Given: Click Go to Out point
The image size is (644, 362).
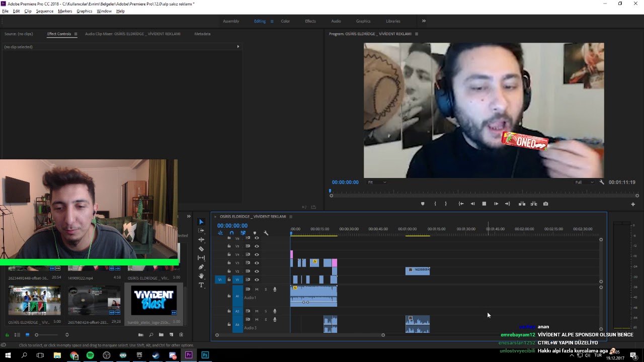Looking at the screenshot, I should pos(508,204).
